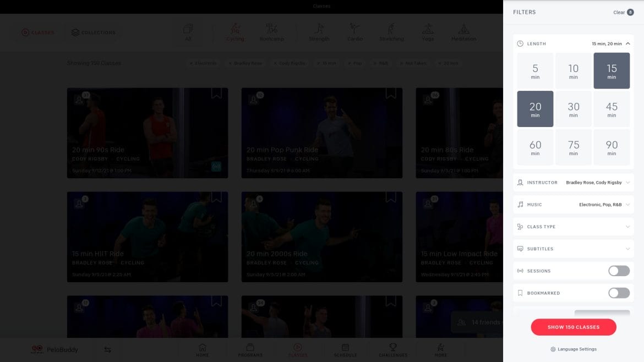Select the 90 min length filter

tap(612, 147)
